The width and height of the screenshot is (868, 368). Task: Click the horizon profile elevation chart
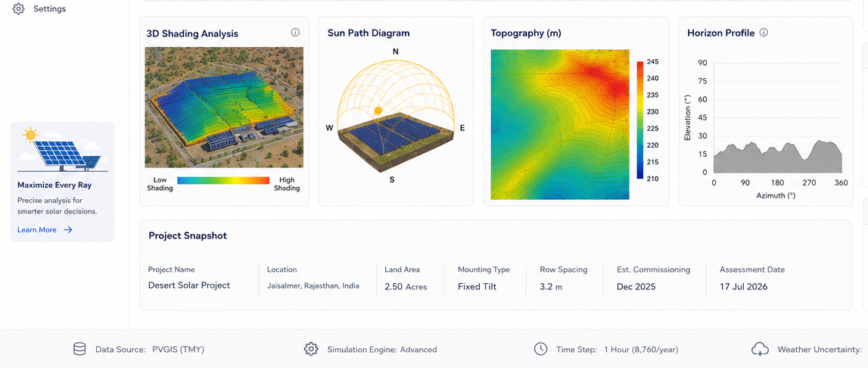778,117
